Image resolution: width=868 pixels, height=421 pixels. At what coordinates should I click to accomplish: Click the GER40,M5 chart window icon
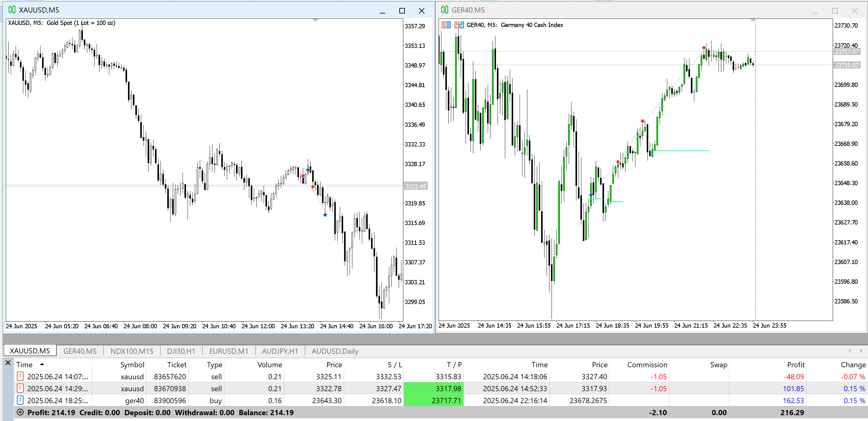point(444,10)
